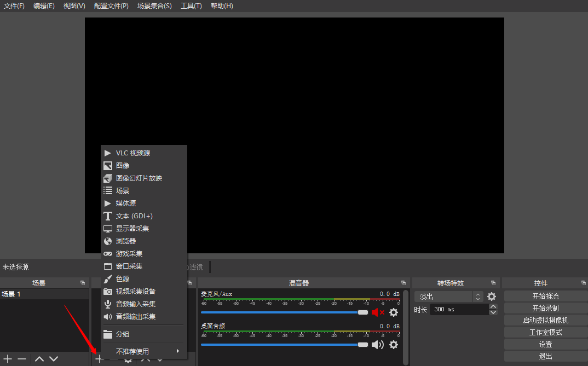
Task: Add VLC 视频源 source from menu
Action: (144, 153)
